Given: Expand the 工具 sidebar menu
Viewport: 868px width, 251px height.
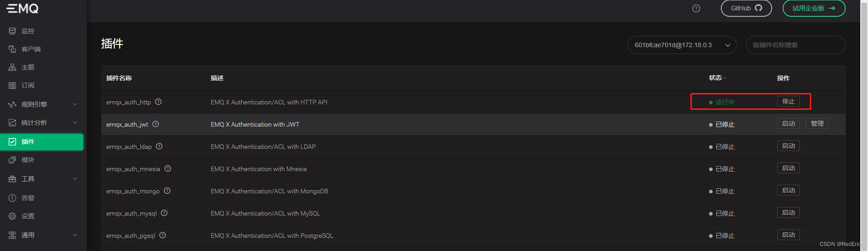Looking at the screenshot, I should click(x=43, y=179).
